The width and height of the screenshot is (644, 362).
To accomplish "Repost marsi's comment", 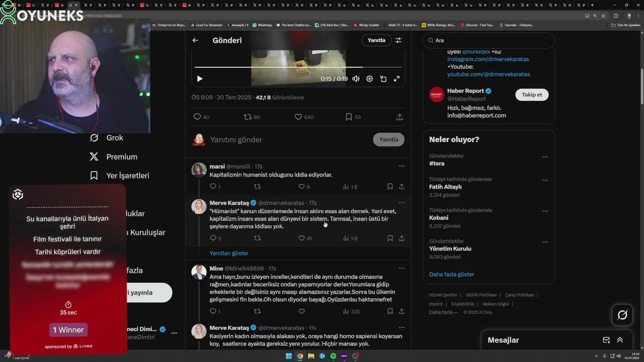I will tap(257, 187).
